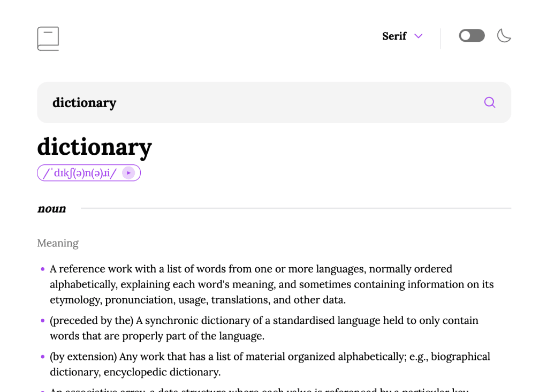Image resolution: width=547 pixels, height=392 pixels.
Task: Toggle the dark mode switch
Action: tap(472, 36)
